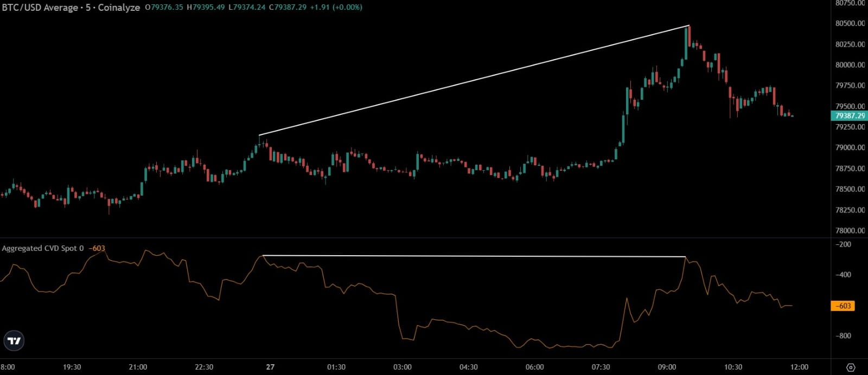Click the 22:30 time axis label
The height and width of the screenshot is (375, 868).
click(204, 367)
